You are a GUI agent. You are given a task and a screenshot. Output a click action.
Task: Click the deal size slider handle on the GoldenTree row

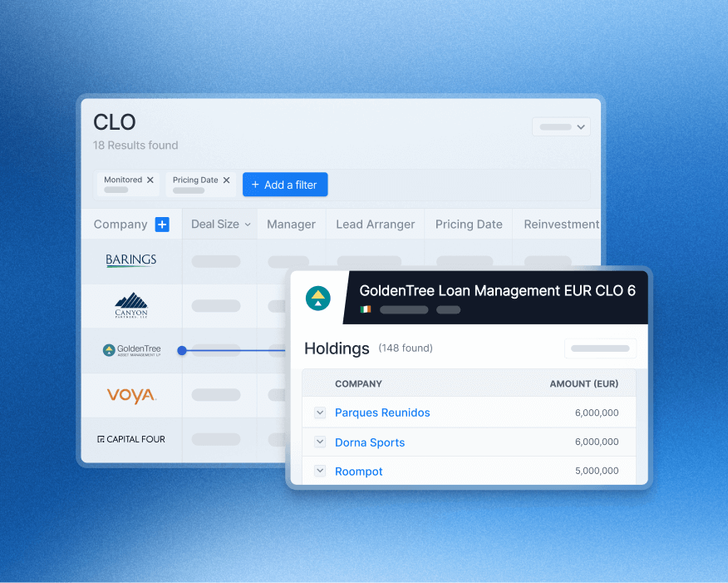(x=181, y=350)
